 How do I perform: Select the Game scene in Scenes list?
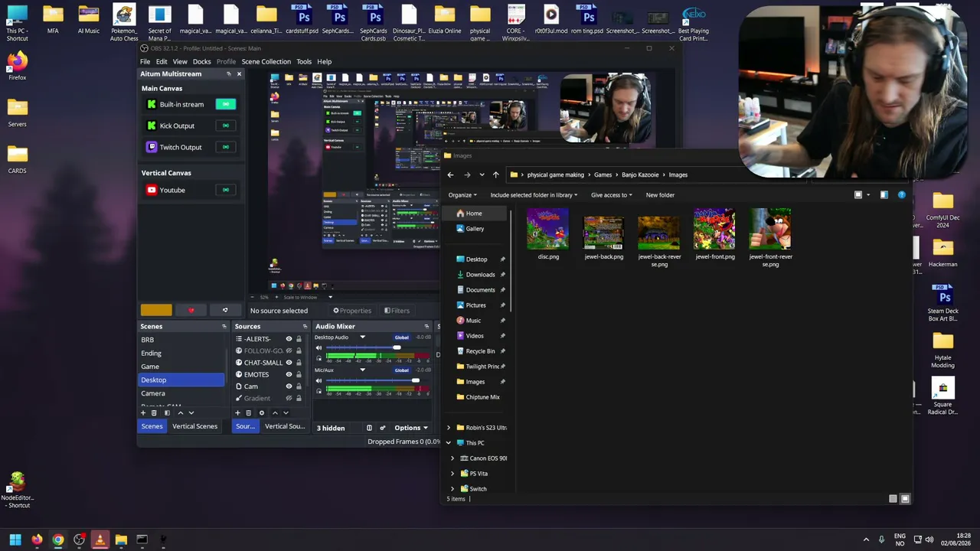tap(182, 367)
